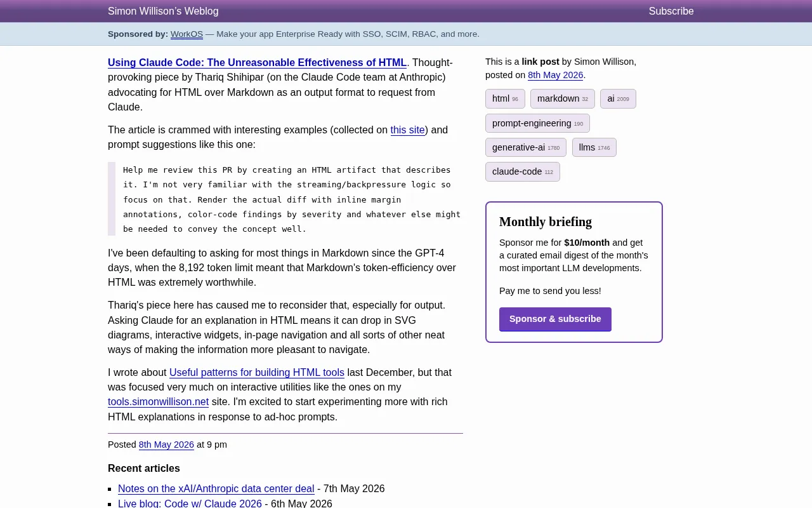Open the llms tag
This screenshot has height=508, width=812.
point(594,147)
